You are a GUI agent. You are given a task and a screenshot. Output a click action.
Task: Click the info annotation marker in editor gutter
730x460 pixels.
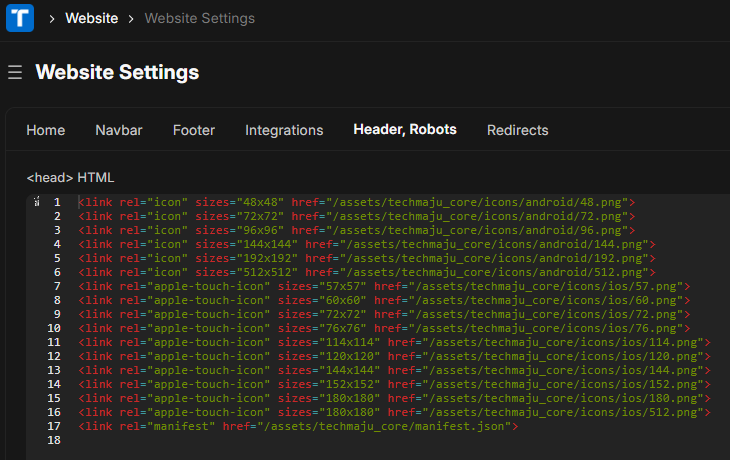(x=37, y=202)
